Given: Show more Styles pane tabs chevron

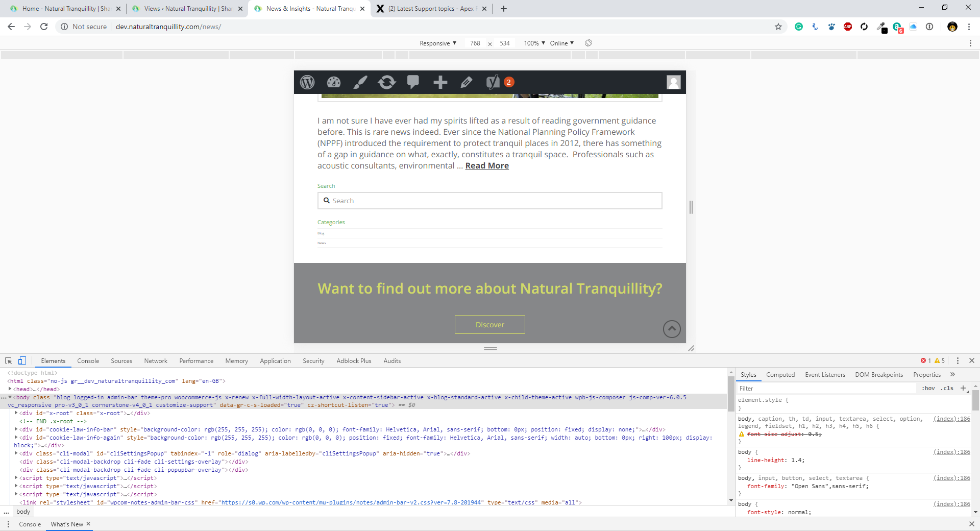Looking at the screenshot, I should pyautogui.click(x=952, y=375).
